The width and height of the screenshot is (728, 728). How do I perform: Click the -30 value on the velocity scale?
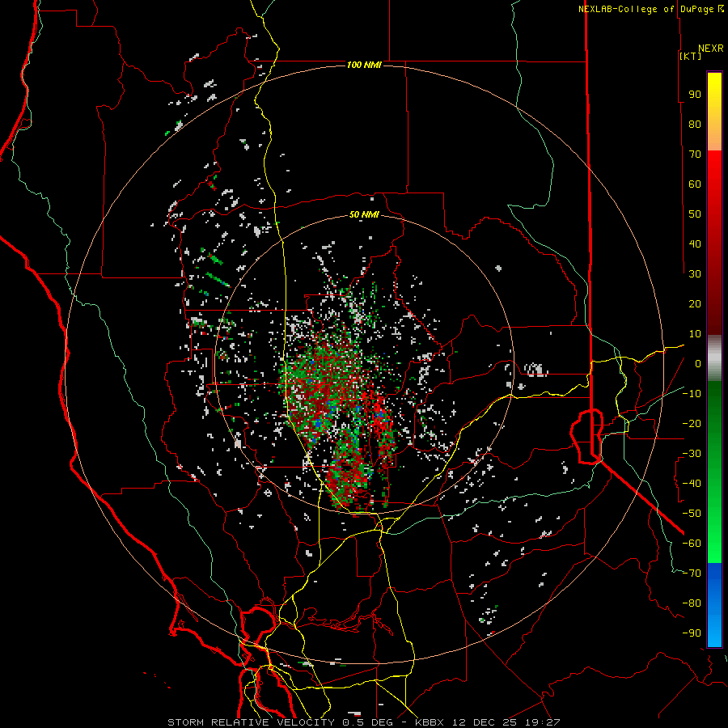[692, 454]
